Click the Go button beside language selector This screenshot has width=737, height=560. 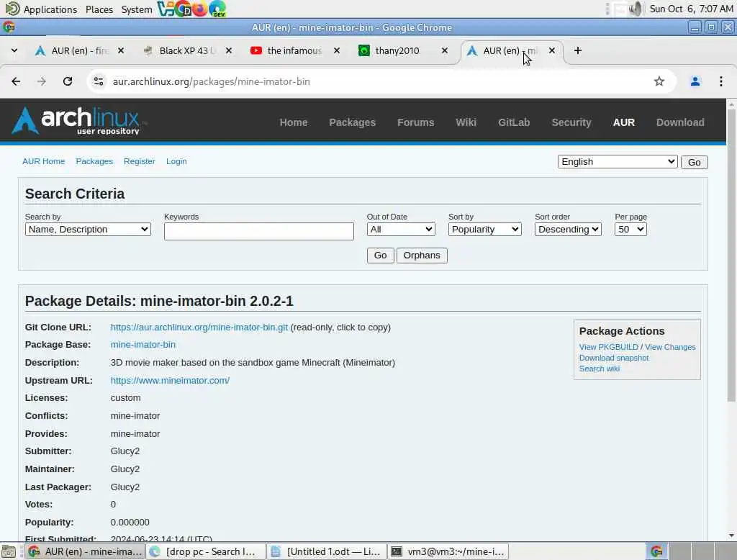[695, 162]
